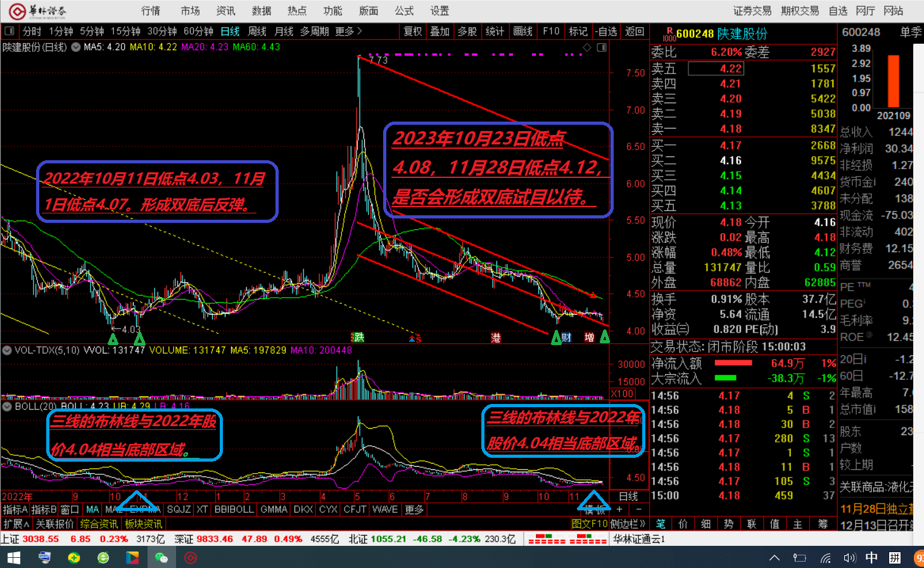Switch to the 周线 weekly chart tab
Viewport: 924px width, 568px height.
coord(257,31)
